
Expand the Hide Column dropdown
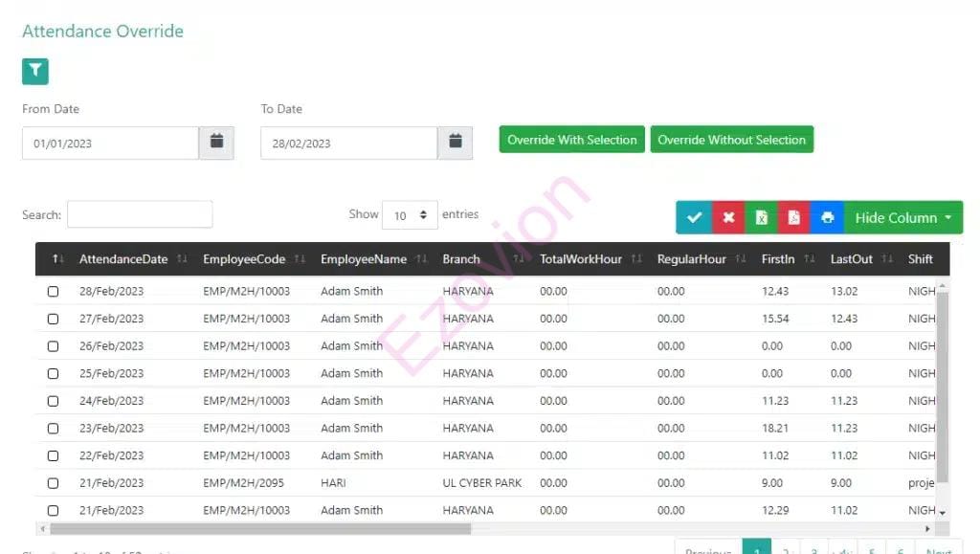click(x=902, y=217)
